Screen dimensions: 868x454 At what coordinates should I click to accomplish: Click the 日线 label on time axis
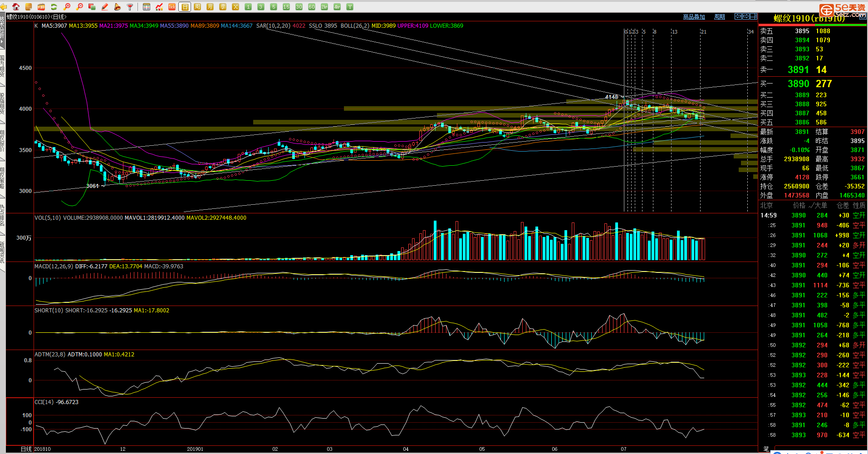[x=26, y=449]
